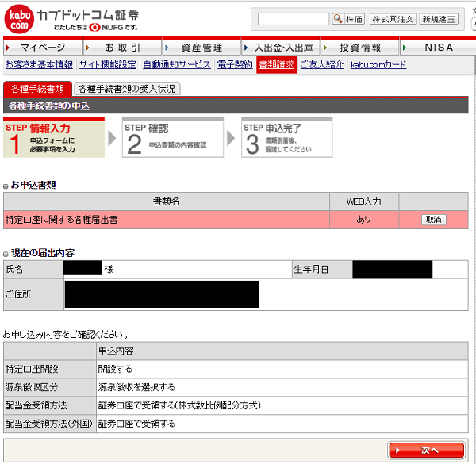Click the kabu.com logo
Viewport: 476px width, 464px height.
(19, 19)
